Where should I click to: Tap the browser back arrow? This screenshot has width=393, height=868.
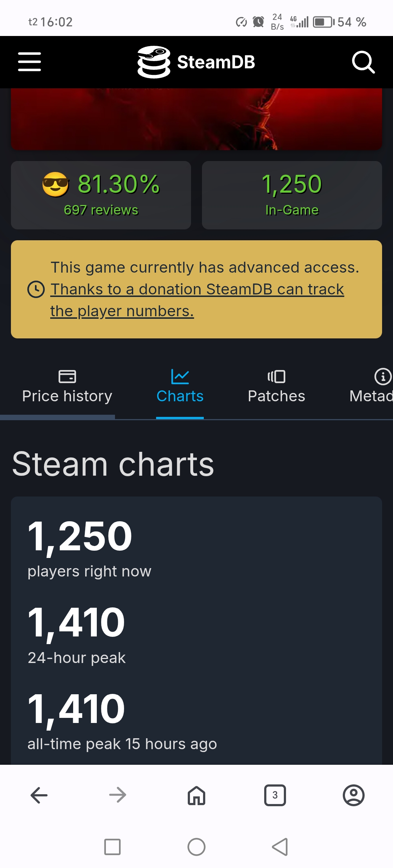39,795
